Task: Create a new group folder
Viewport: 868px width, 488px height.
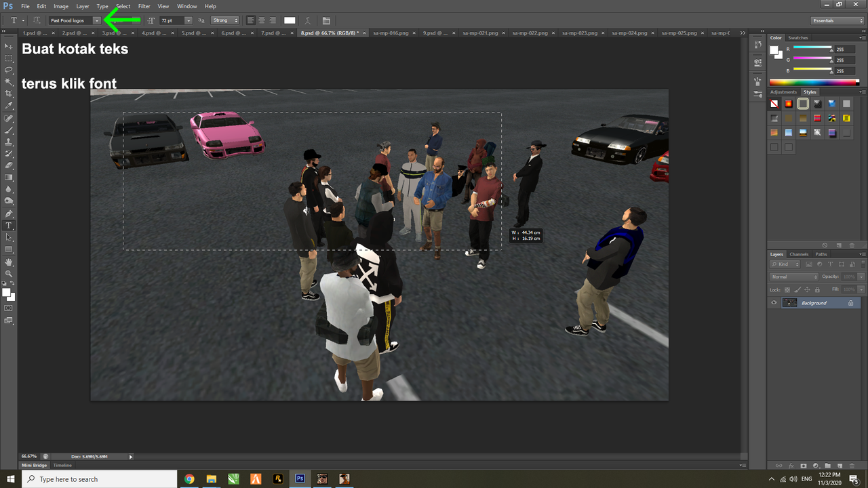Action: [x=827, y=466]
